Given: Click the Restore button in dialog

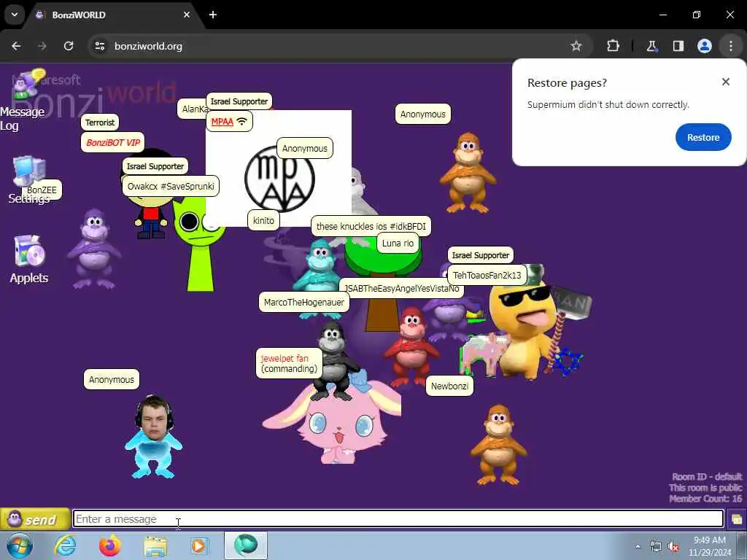Looking at the screenshot, I should (x=703, y=137).
